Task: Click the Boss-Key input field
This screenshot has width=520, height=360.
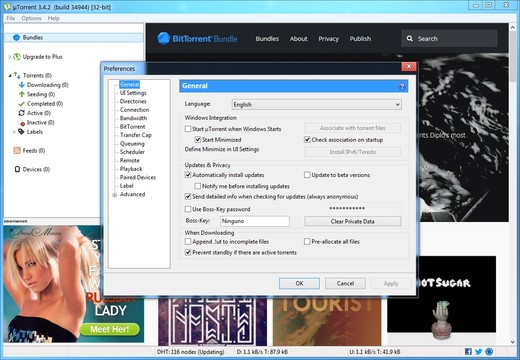Action: coord(255,221)
